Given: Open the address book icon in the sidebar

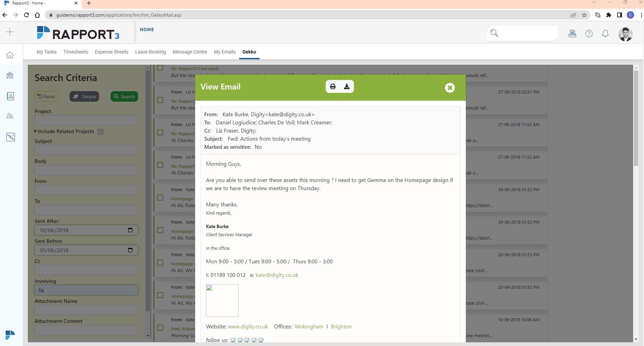Looking at the screenshot, I should 10,96.
